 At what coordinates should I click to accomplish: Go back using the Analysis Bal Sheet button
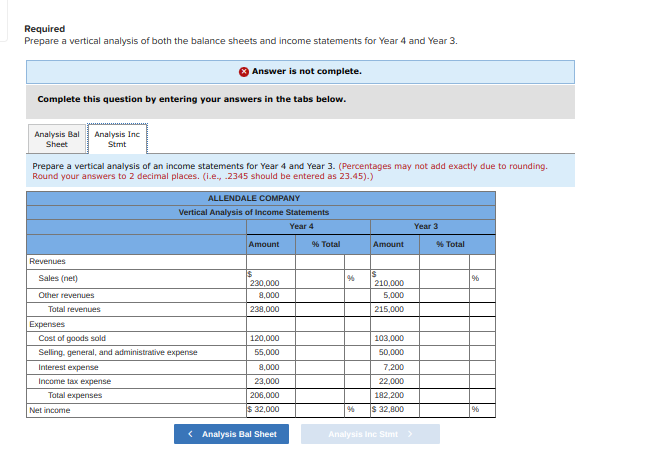(231, 434)
